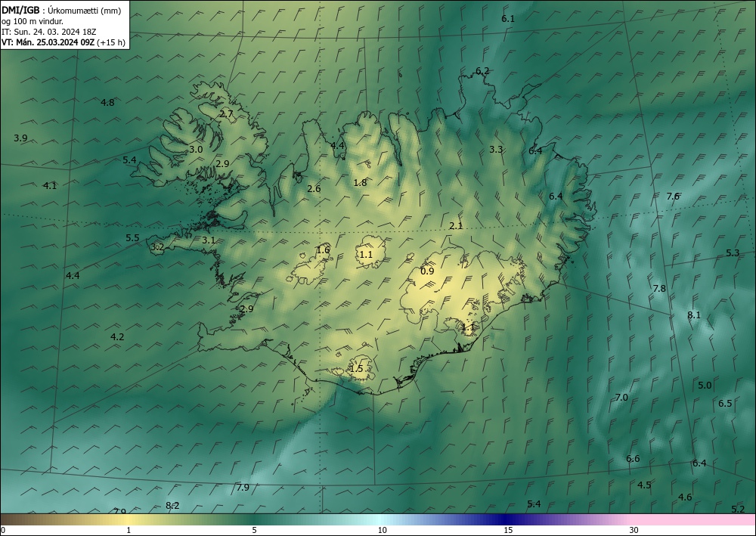Click the 8.2 value along the bottom edge
This screenshot has width=756, height=536.
172,505
